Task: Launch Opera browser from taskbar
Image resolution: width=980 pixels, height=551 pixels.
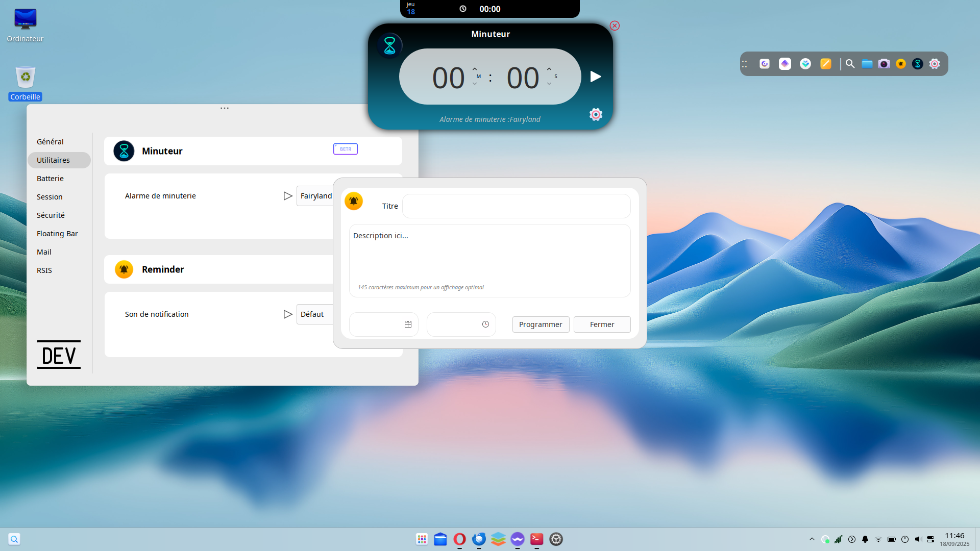Action: (x=459, y=539)
